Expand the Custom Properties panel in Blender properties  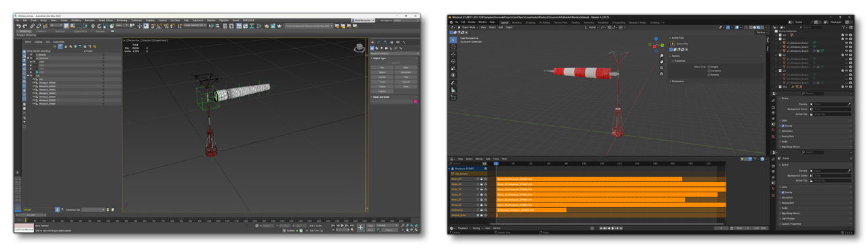[x=814, y=224]
